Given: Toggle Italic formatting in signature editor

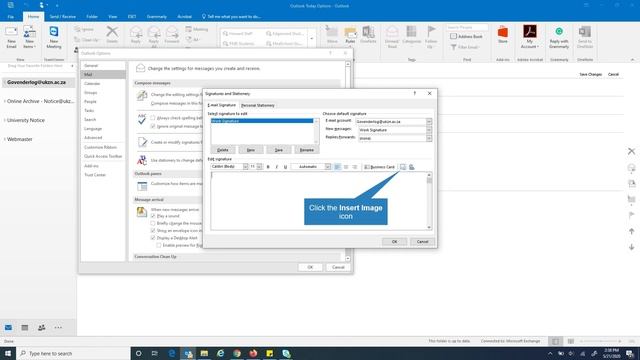Looking at the screenshot, I should click(277, 167).
